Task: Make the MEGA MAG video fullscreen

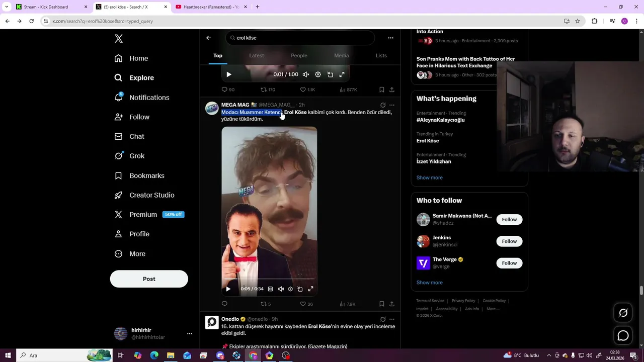Action: click(310, 289)
